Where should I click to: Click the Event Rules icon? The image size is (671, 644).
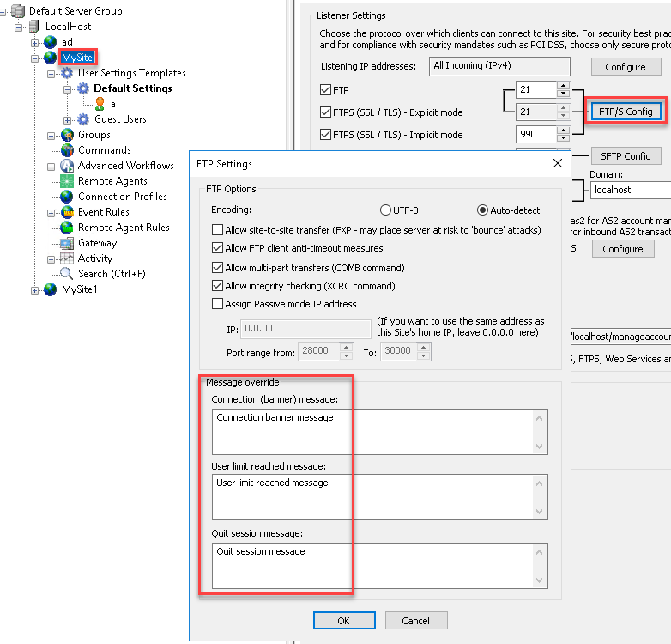(x=67, y=212)
